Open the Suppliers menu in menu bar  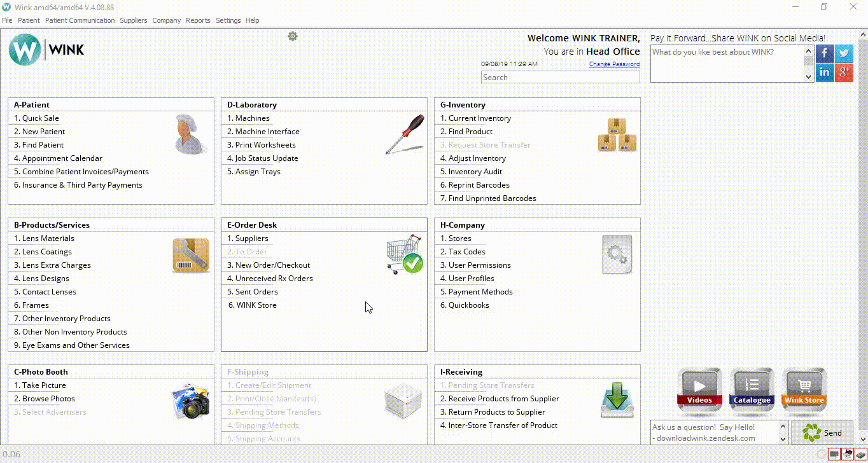134,20
